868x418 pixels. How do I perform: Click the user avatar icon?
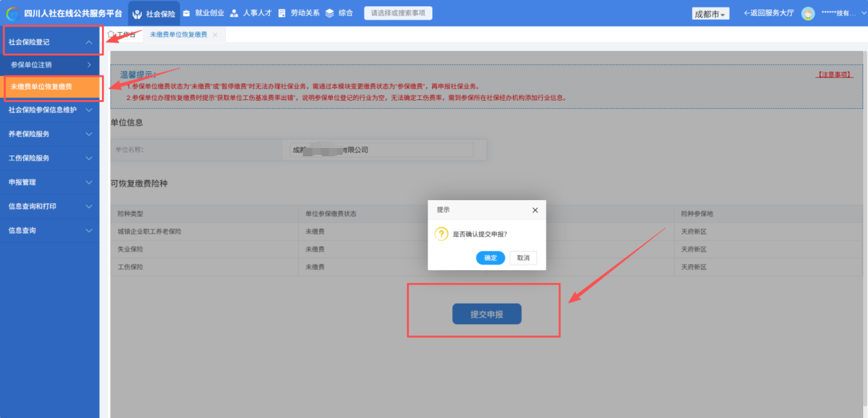808,13
